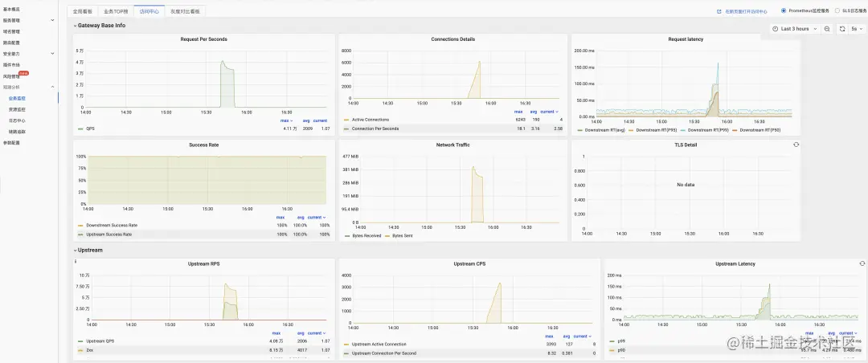This screenshot has width=868, height=363.
Task: Open 风险管理 in the sidebar
Action: [11, 76]
